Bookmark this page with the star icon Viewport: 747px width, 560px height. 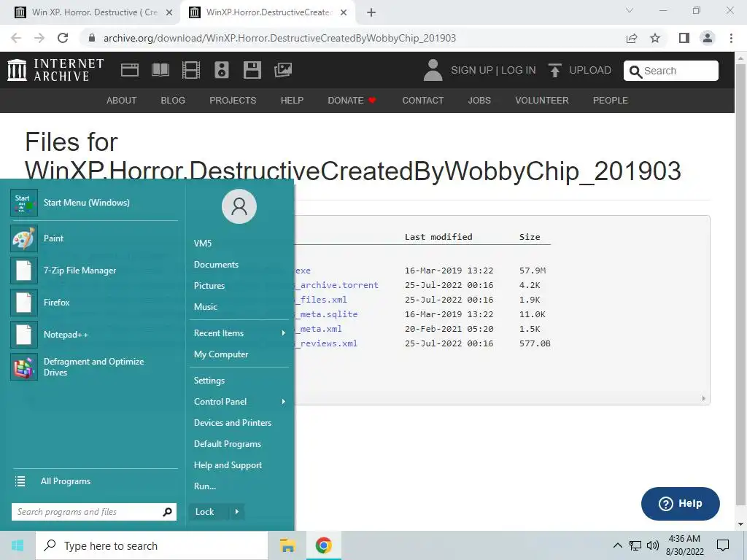click(655, 38)
